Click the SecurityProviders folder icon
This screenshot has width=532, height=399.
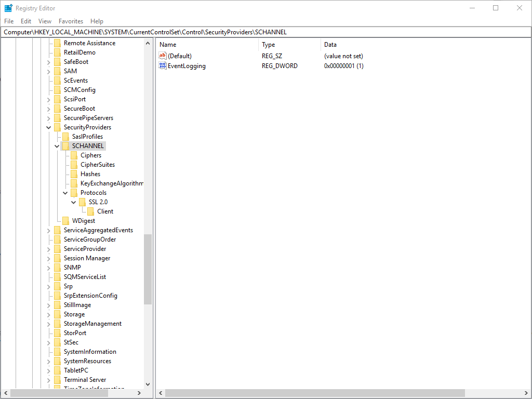tap(57, 127)
